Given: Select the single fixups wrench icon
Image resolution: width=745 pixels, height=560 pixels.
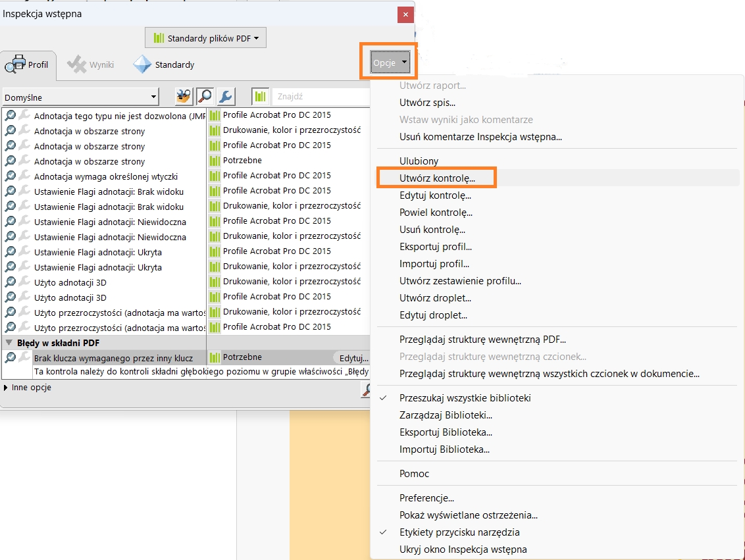Looking at the screenshot, I should pyautogui.click(x=226, y=97).
